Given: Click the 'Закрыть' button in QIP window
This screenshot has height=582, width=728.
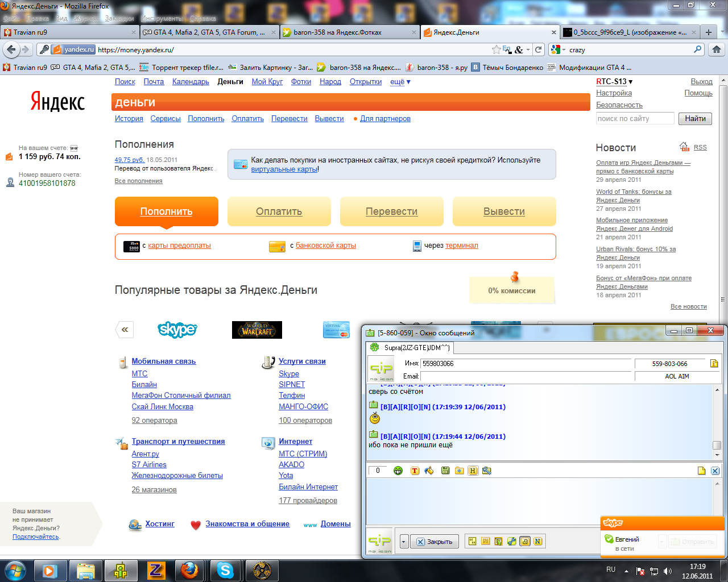Looking at the screenshot, I should pos(435,542).
